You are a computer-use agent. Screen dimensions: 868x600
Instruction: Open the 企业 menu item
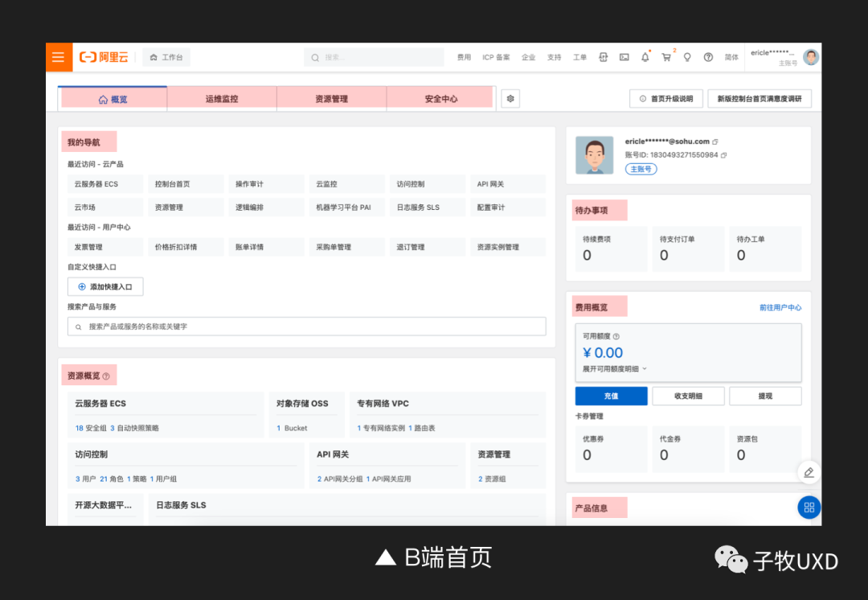[x=528, y=57]
